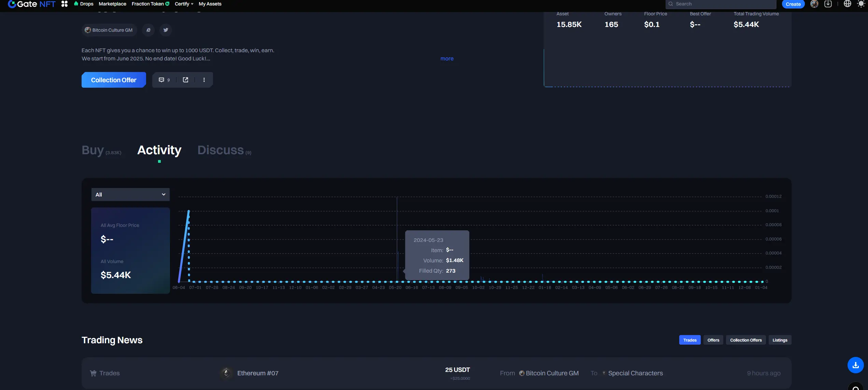Open the apps grid menu icon
The image size is (868, 390).
[x=64, y=4]
